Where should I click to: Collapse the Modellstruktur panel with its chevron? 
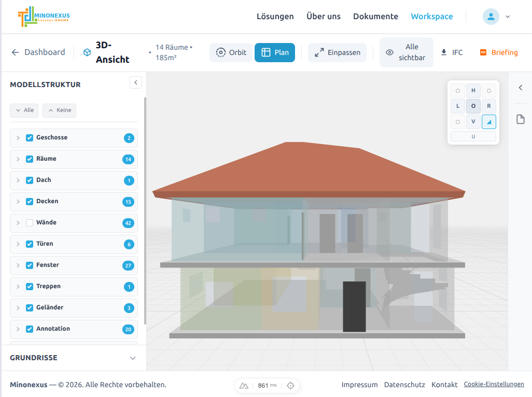[135, 82]
